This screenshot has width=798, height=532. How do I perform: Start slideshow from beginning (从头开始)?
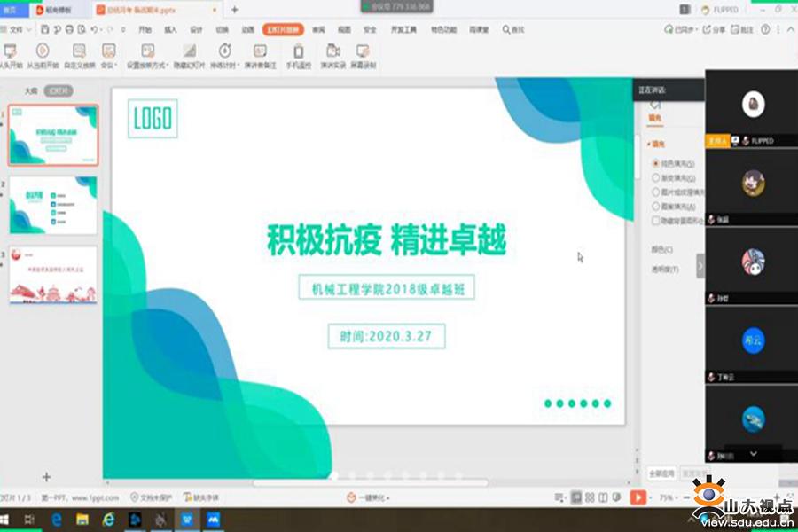pyautogui.click(x=11, y=54)
